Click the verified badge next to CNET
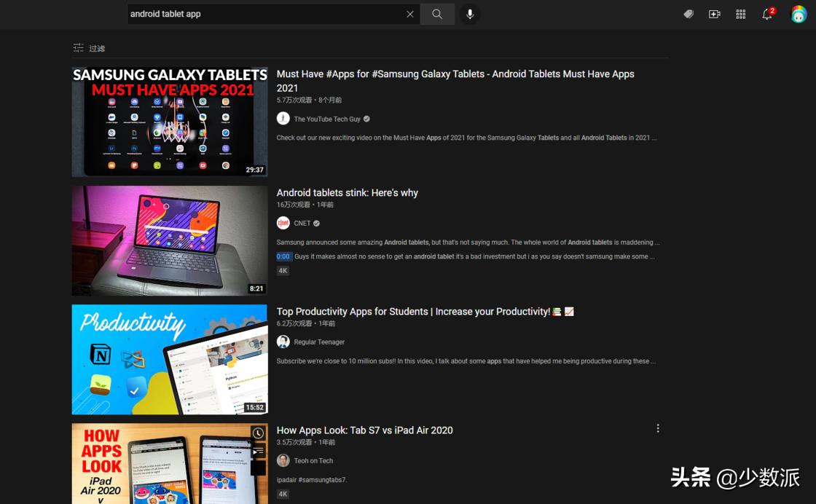The height and width of the screenshot is (504, 816). click(x=316, y=223)
